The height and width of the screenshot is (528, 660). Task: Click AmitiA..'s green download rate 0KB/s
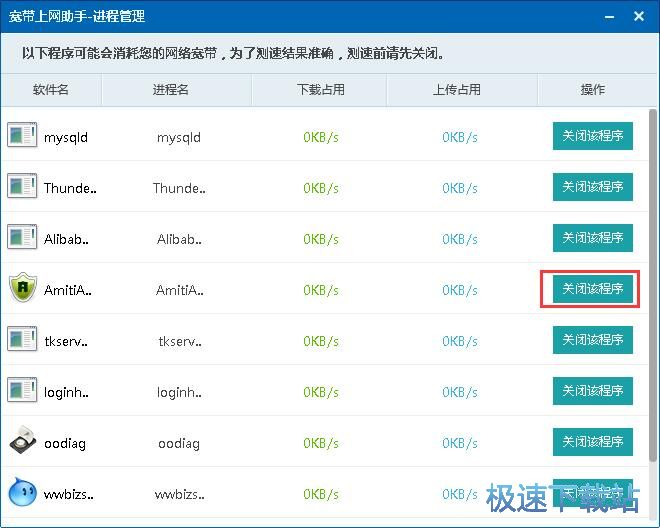click(x=321, y=290)
